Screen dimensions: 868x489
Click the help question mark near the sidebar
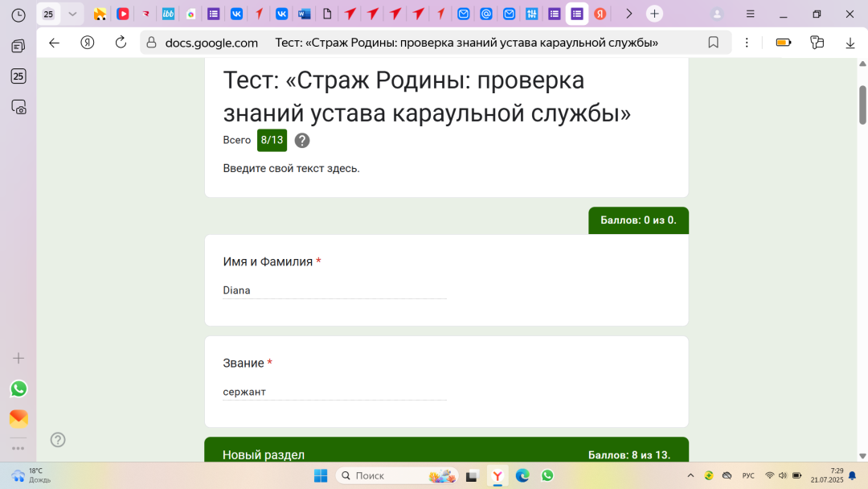point(58,440)
